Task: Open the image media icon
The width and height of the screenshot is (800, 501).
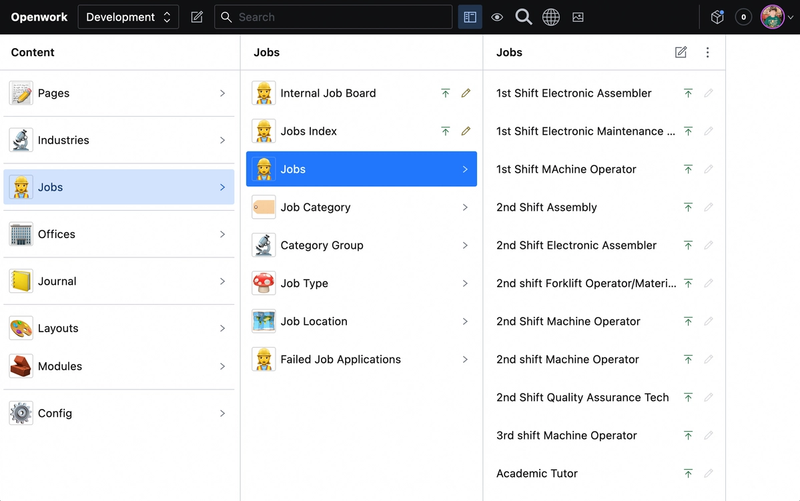Action: (x=578, y=17)
